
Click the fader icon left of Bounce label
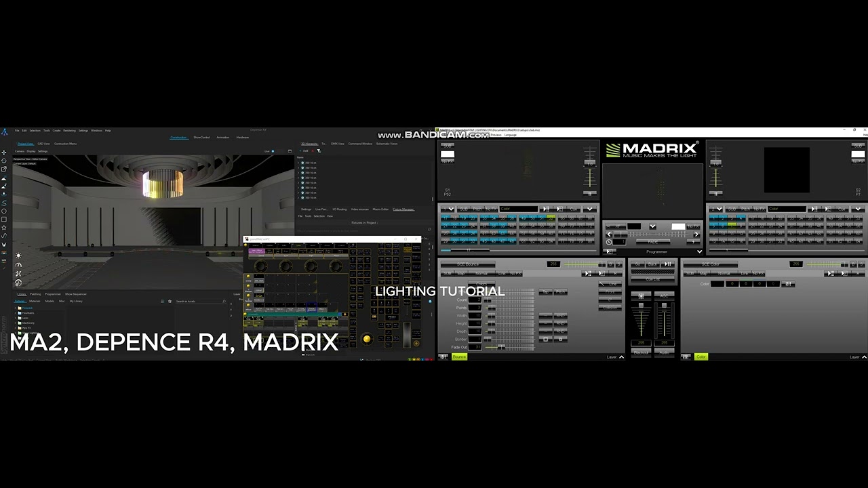pos(443,357)
